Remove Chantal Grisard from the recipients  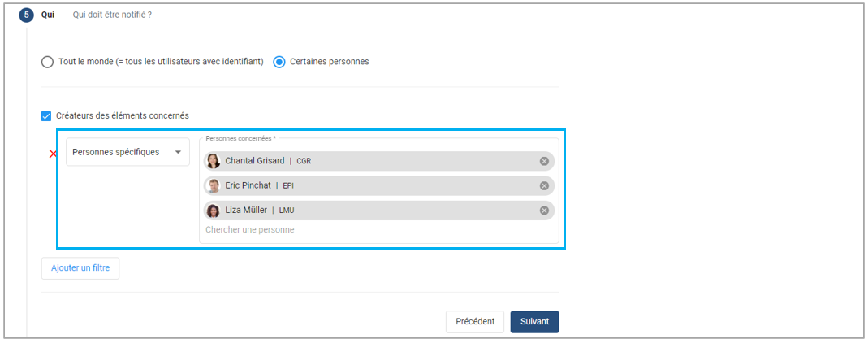pos(544,161)
